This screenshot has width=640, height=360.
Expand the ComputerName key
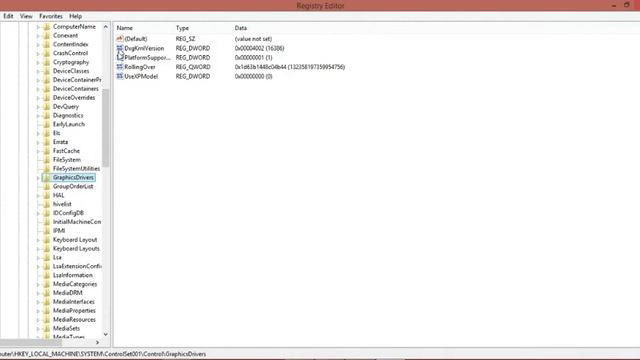[x=38, y=27]
